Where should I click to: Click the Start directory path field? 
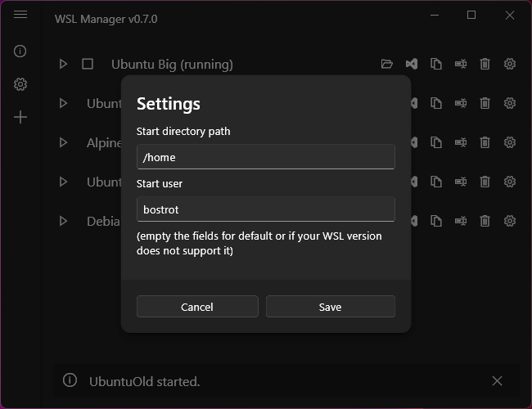pos(265,157)
